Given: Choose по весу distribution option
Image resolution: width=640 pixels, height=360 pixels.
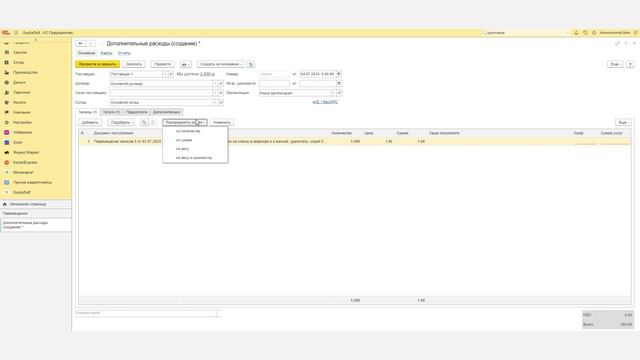Looking at the screenshot, I should [x=195, y=149].
